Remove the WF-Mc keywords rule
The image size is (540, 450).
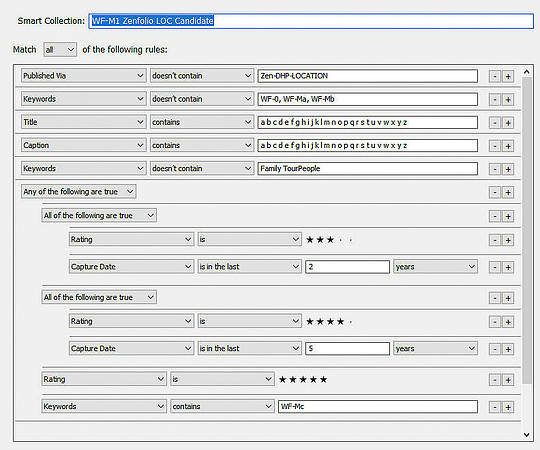495,407
